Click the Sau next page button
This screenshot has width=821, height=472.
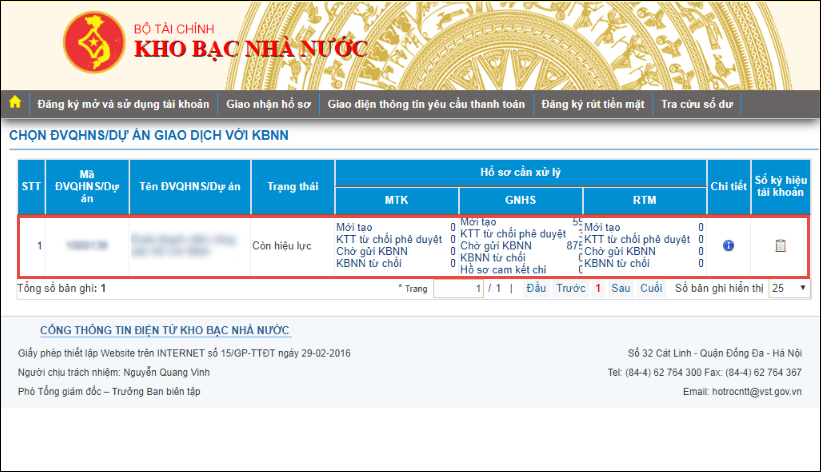click(620, 288)
